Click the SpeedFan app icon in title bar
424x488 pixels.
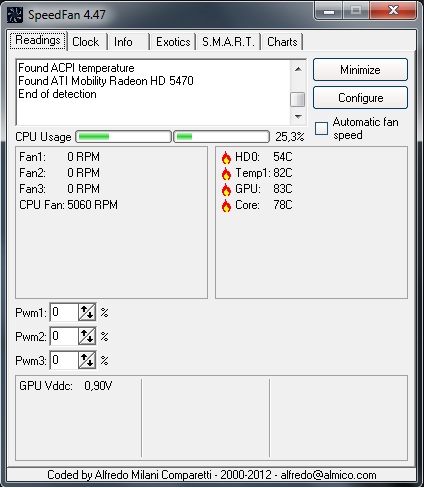[15, 15]
